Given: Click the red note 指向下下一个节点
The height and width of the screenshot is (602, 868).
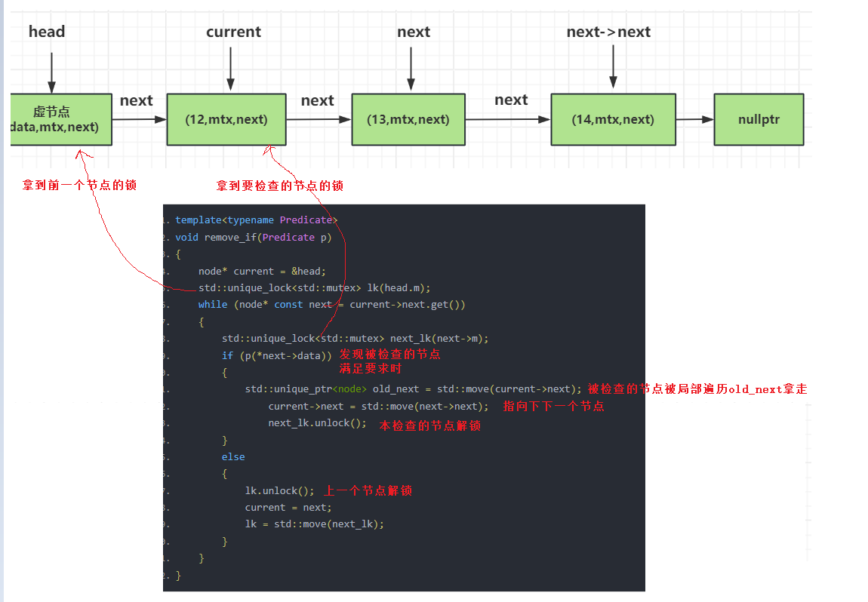Looking at the screenshot, I should pos(553,406).
